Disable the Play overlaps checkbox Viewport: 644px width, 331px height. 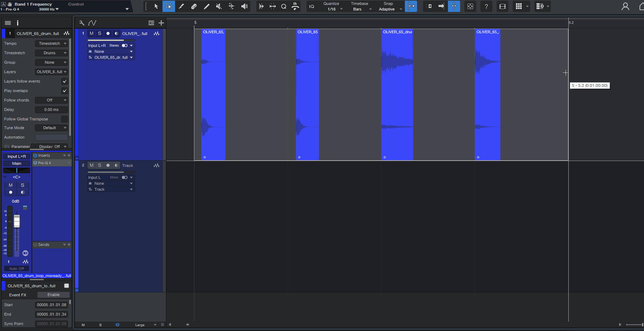(64, 91)
